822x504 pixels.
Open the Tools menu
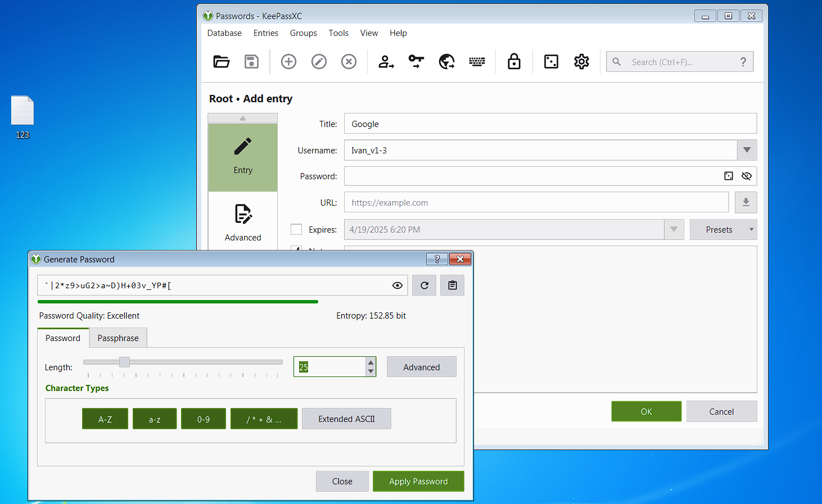(338, 33)
